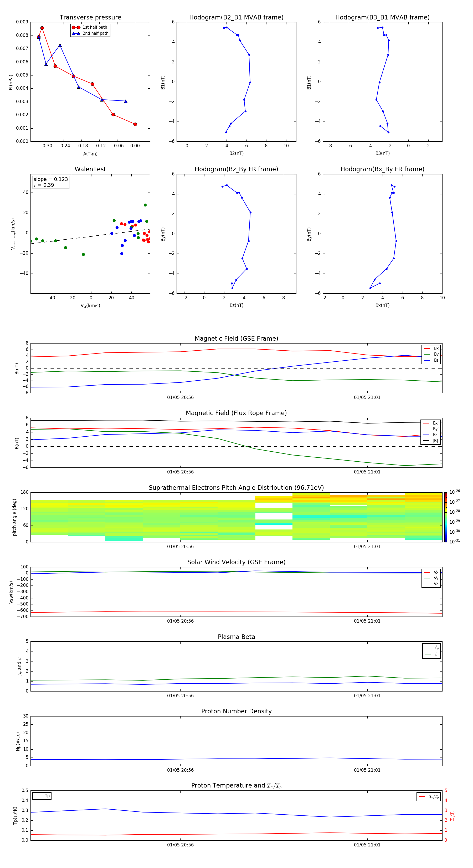Click the Suprathermal Electrons Pitch Angle title

coord(236,488)
